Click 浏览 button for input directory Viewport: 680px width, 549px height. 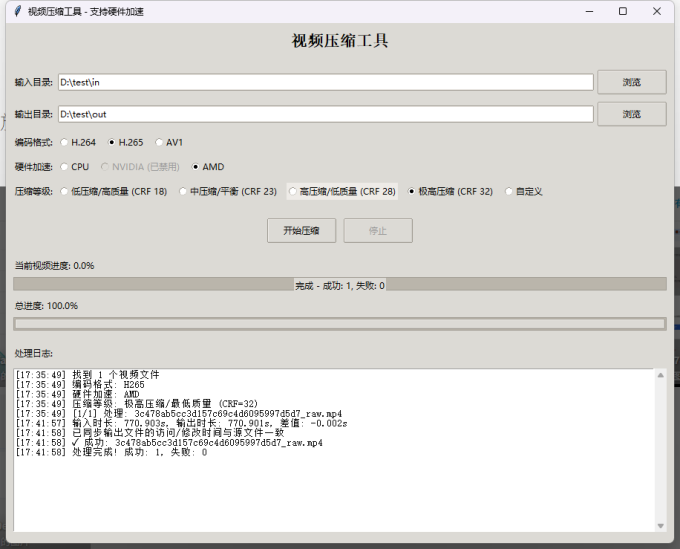pos(632,82)
